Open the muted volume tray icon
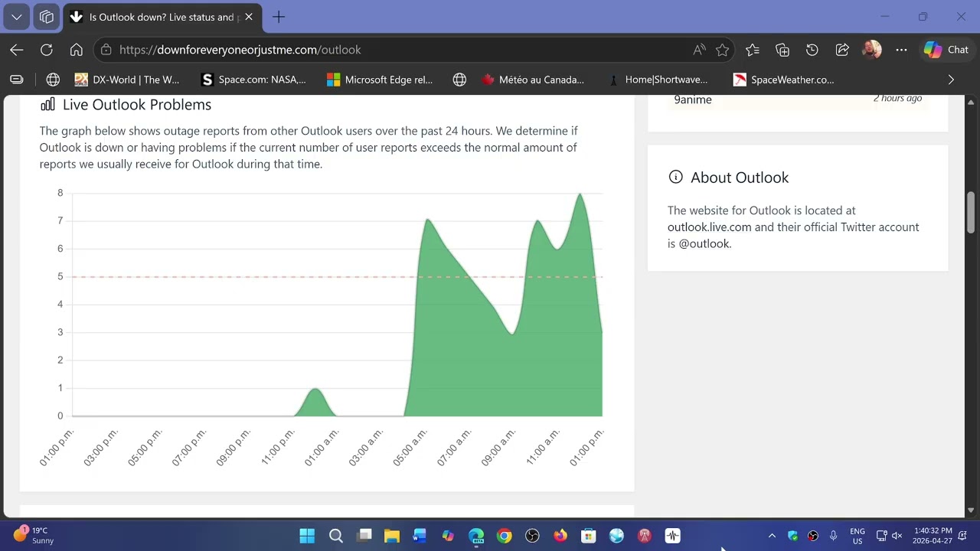 coord(897,536)
